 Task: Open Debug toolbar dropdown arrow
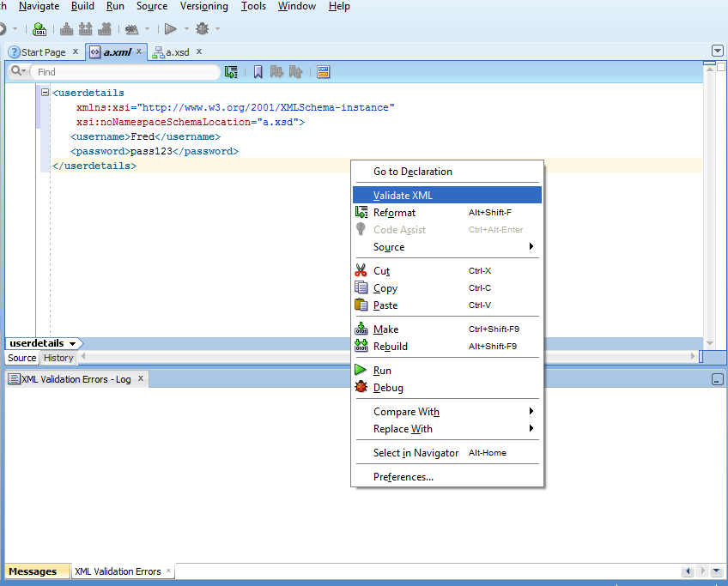[217, 29]
